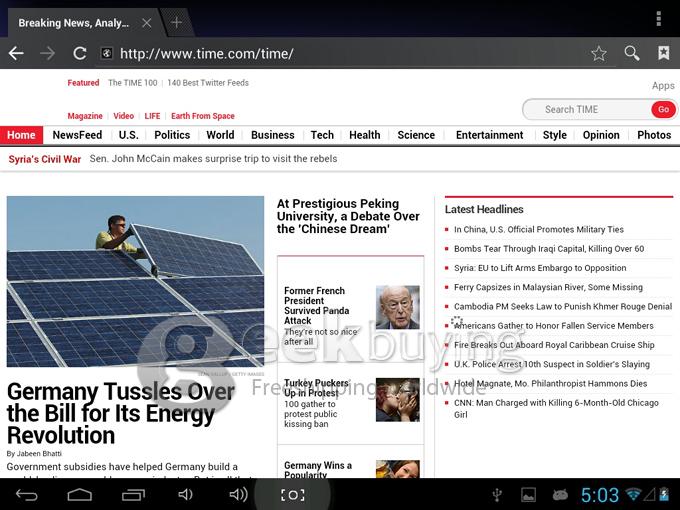
Task: Click the red Go search button
Action: click(x=664, y=109)
